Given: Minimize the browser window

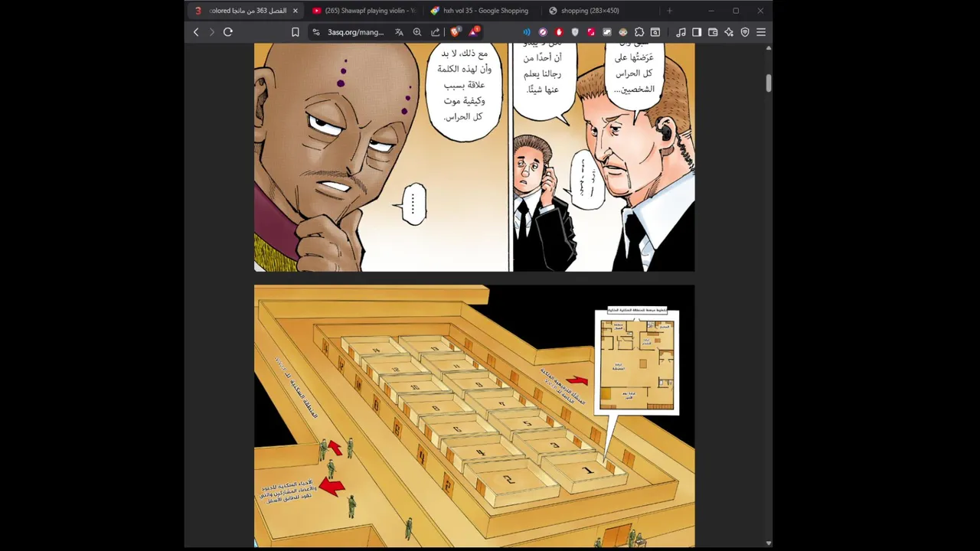Looking at the screenshot, I should click(710, 11).
